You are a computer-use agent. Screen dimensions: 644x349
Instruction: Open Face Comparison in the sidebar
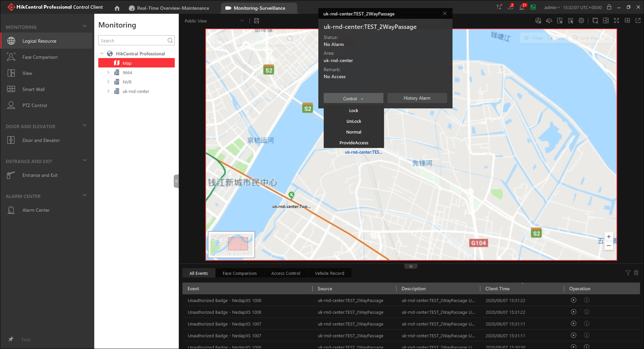[46, 57]
